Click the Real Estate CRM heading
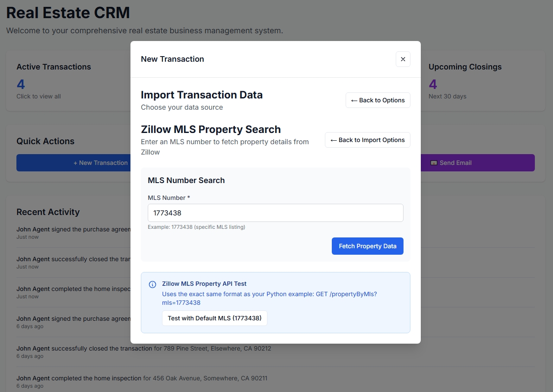Screen dimensions: 553x392 68,13
